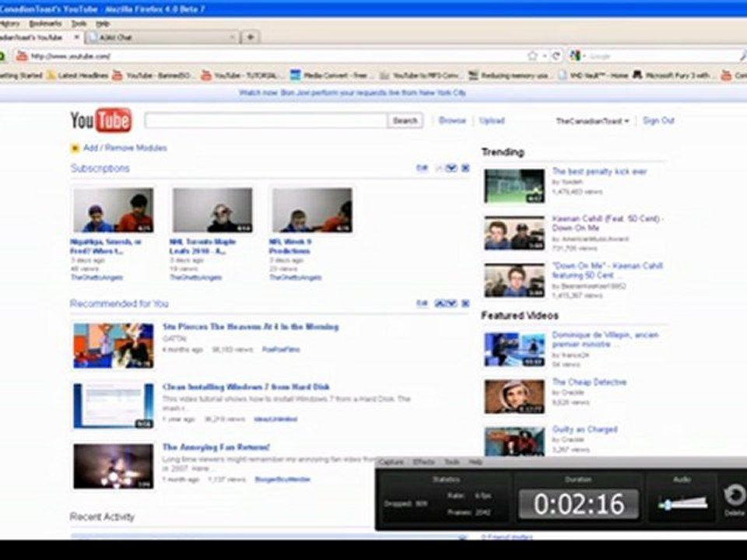The height and width of the screenshot is (560, 747).
Task: Open the URL history dropdown arrow
Action: [x=545, y=56]
